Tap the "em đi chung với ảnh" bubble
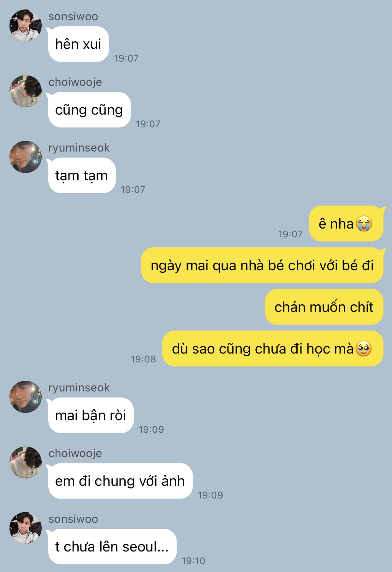This screenshot has height=572, width=392. [120, 481]
